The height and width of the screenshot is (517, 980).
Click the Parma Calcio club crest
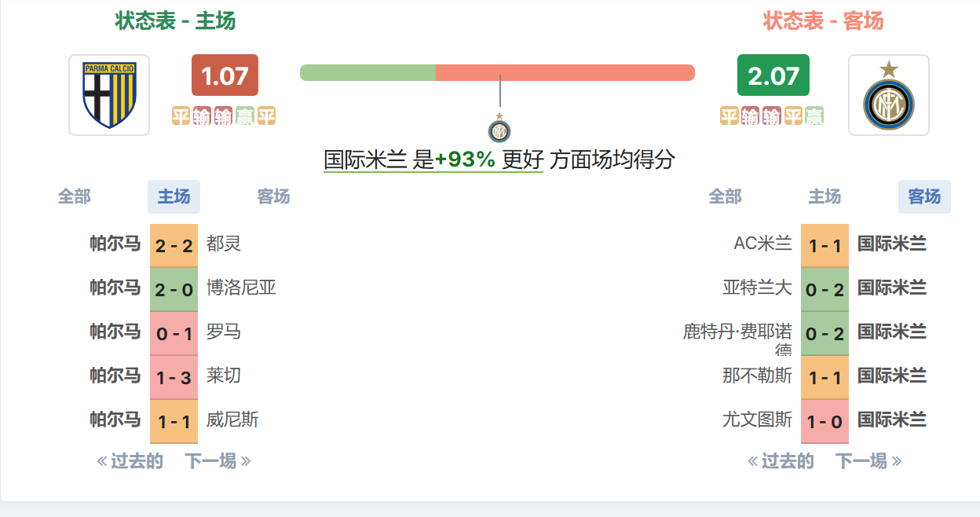point(109,95)
